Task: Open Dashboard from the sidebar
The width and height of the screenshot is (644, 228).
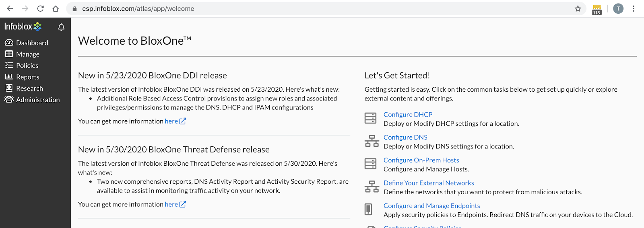Action: click(32, 43)
